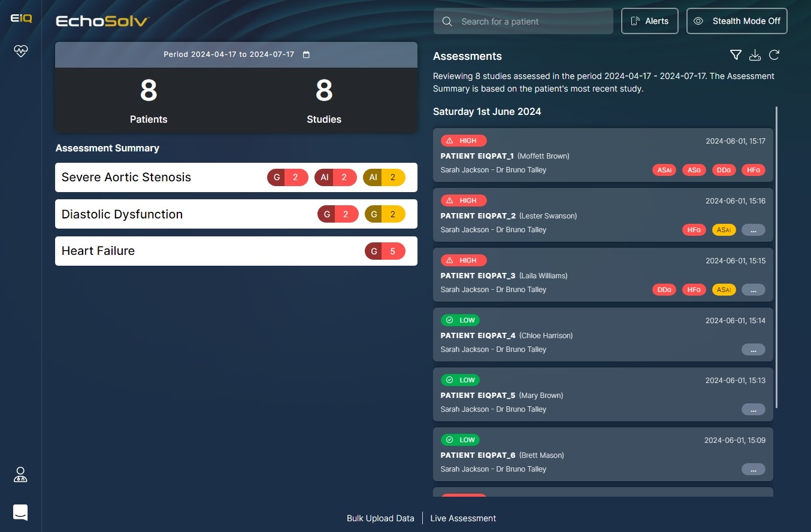Click the G 5 pill in Heart Failure

[x=385, y=251]
